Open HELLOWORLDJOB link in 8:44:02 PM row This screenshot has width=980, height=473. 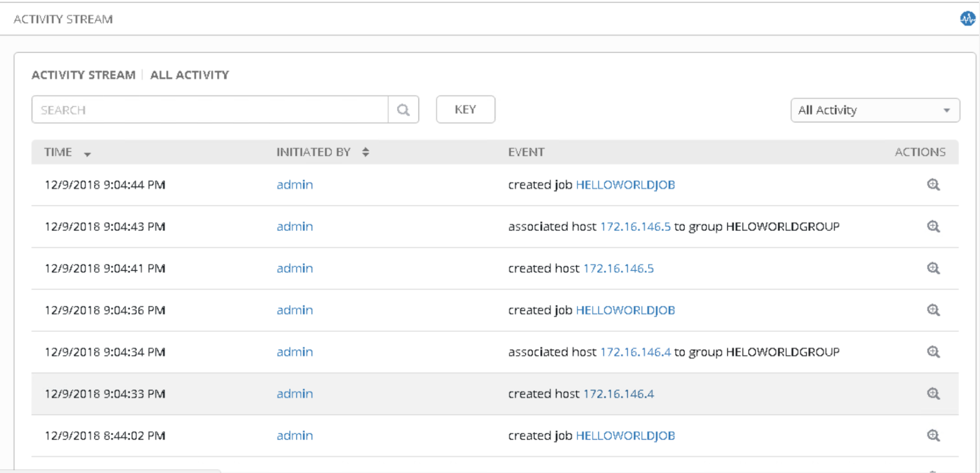tap(625, 436)
